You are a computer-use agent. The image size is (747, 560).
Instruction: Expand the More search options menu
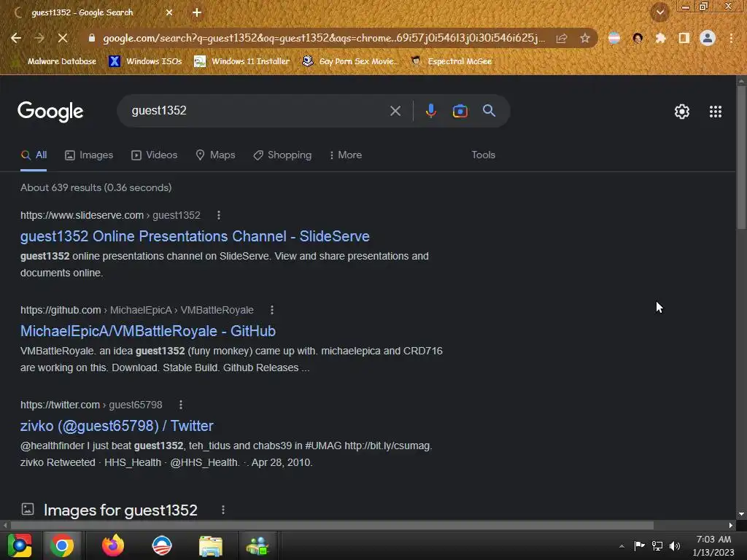pyautogui.click(x=346, y=155)
